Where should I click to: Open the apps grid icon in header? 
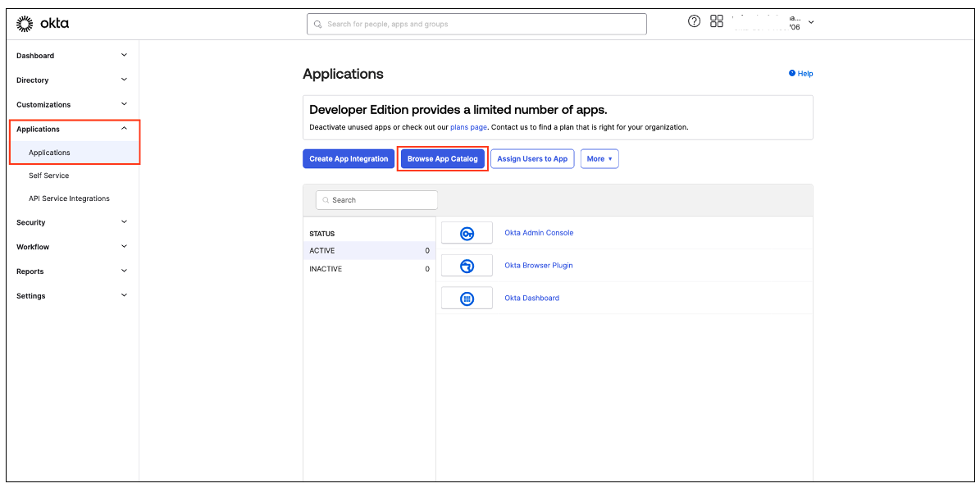(717, 21)
